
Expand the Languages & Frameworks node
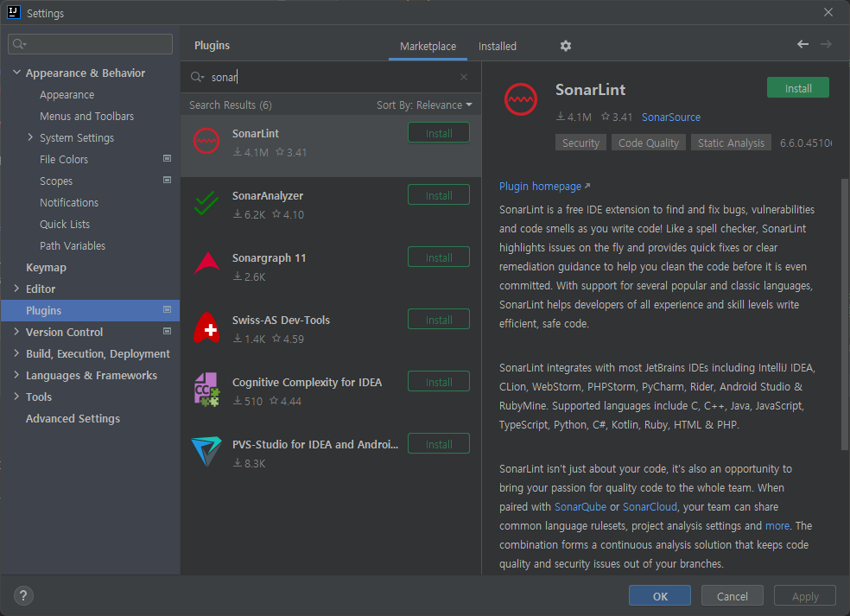tap(16, 375)
